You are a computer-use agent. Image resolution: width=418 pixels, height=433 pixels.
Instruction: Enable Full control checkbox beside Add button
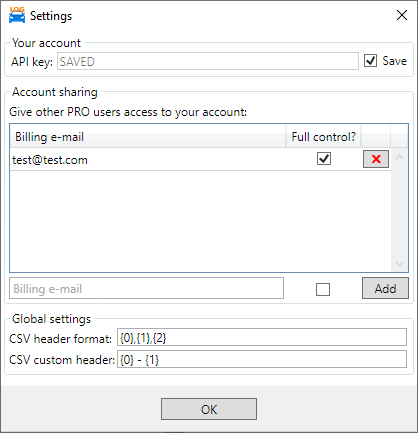323,289
